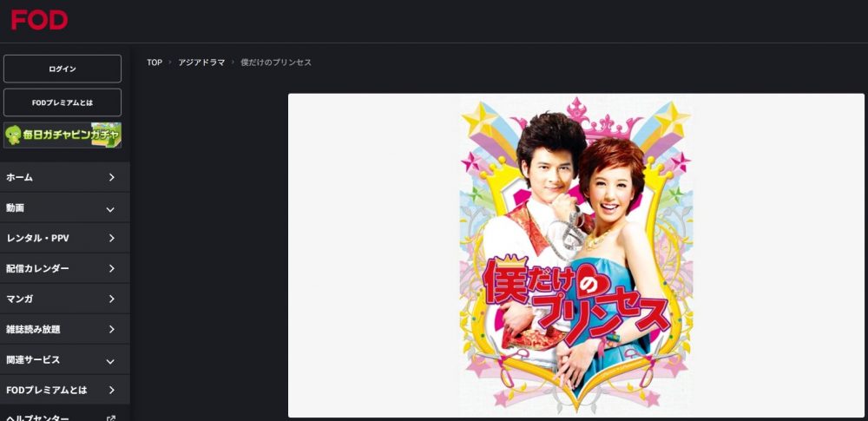Expand 関連サービス in the sidebar
The height and width of the screenshot is (421, 868).
(x=65, y=360)
